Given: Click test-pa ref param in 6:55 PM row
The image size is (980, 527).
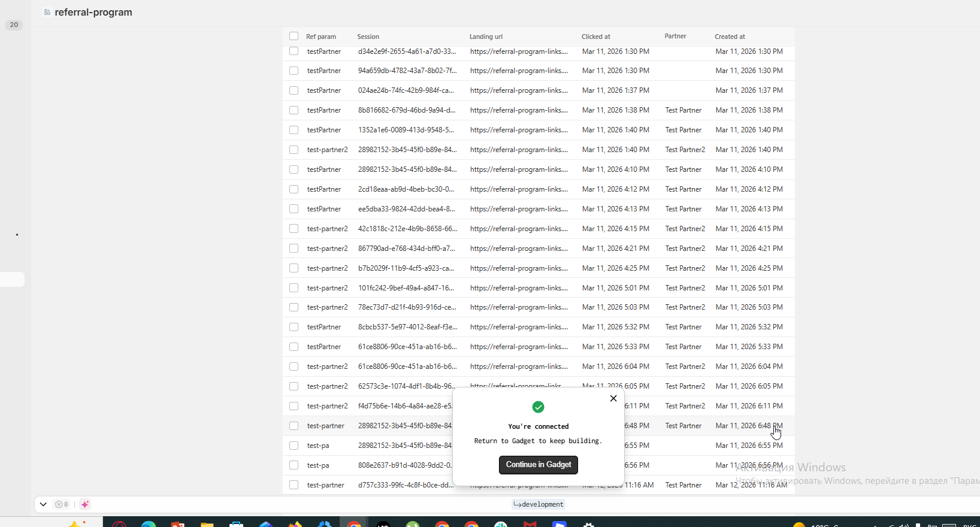Looking at the screenshot, I should [x=318, y=446].
